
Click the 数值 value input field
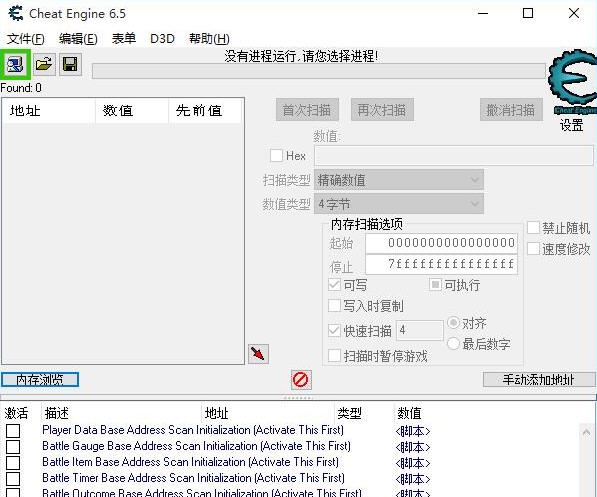point(453,155)
